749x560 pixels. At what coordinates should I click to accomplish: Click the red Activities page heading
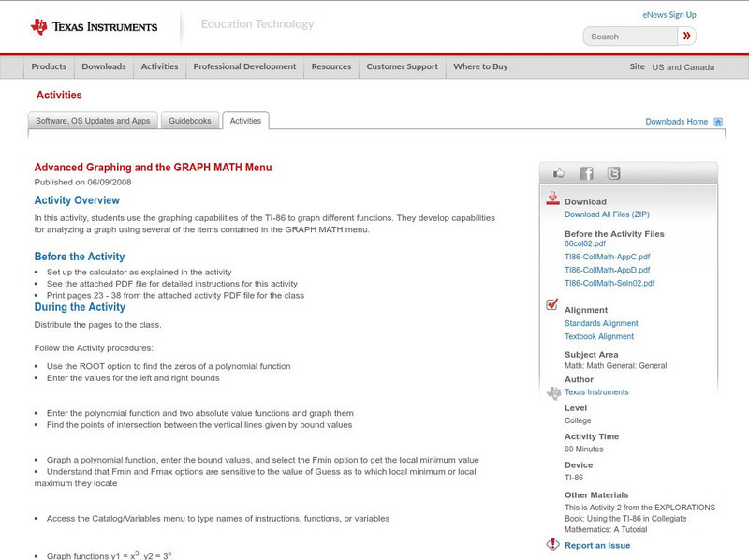pos(59,96)
